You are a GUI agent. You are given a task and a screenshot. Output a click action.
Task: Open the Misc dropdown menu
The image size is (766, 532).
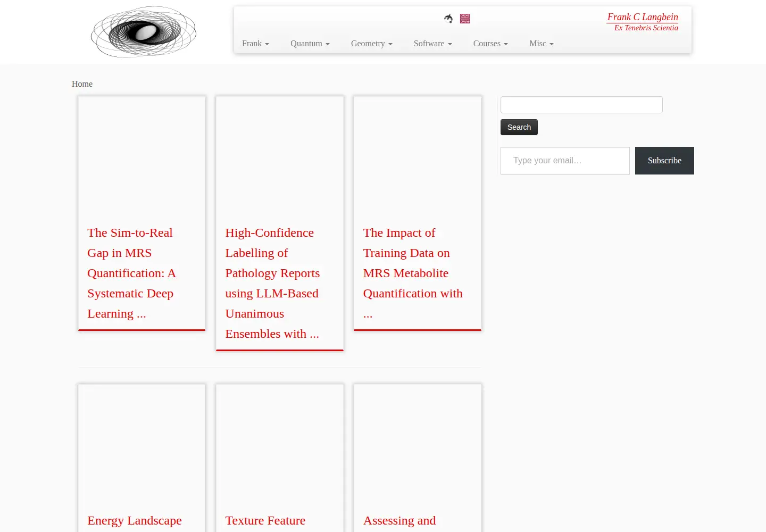[542, 44]
